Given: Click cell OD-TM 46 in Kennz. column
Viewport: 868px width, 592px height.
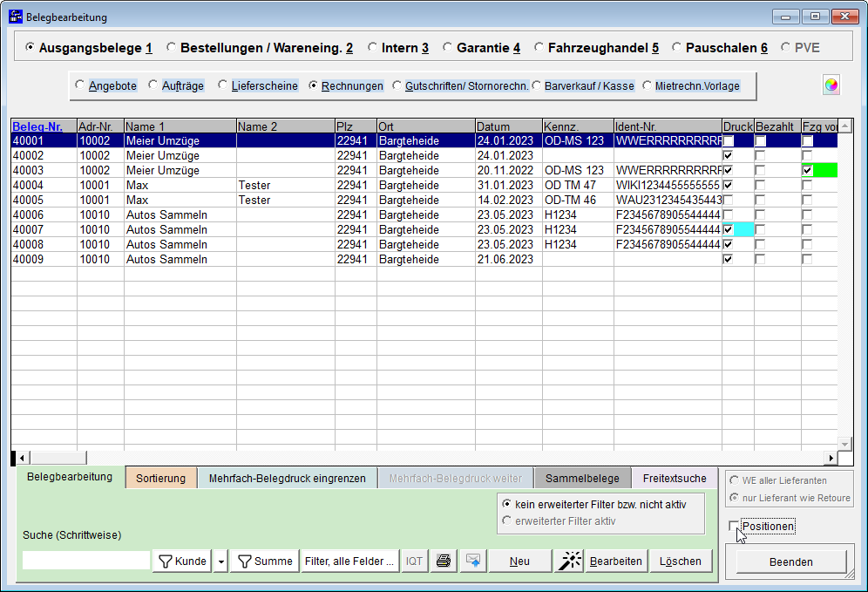Looking at the screenshot, I should click(x=578, y=200).
